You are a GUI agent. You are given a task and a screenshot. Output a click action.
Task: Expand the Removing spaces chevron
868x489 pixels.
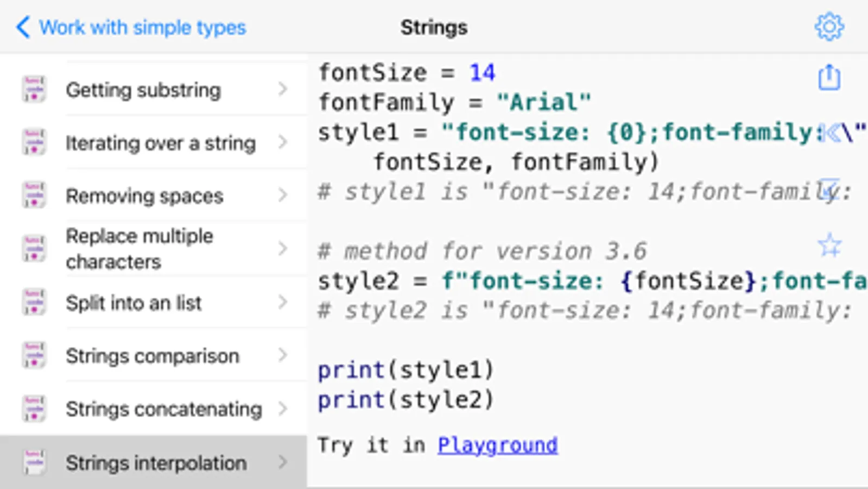pyautogui.click(x=282, y=195)
